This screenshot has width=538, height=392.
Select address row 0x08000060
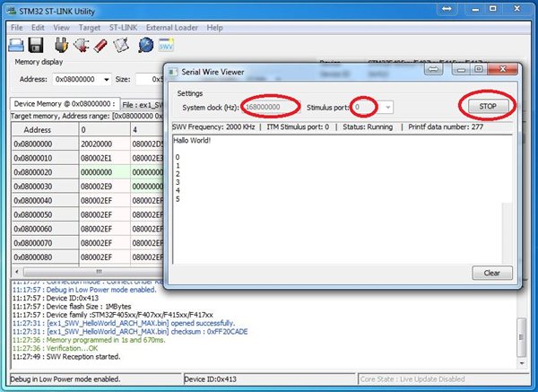click(45, 229)
